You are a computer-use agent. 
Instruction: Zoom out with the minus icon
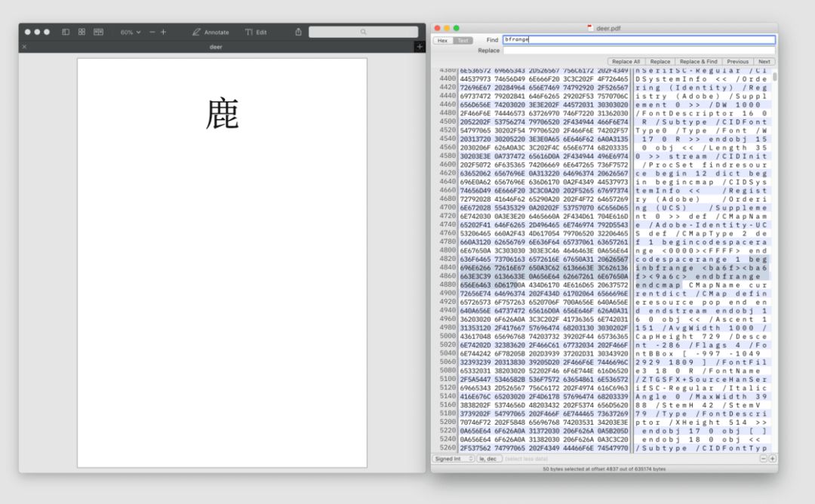click(152, 32)
